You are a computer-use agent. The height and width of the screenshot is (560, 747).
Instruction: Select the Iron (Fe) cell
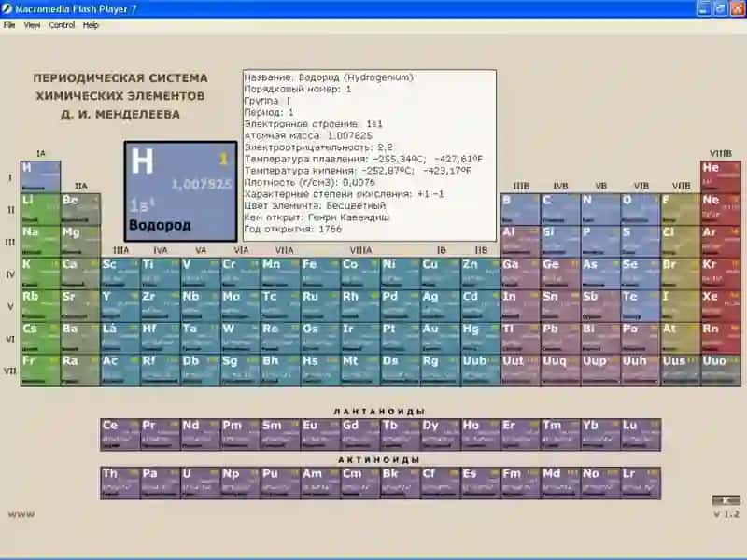coord(320,273)
